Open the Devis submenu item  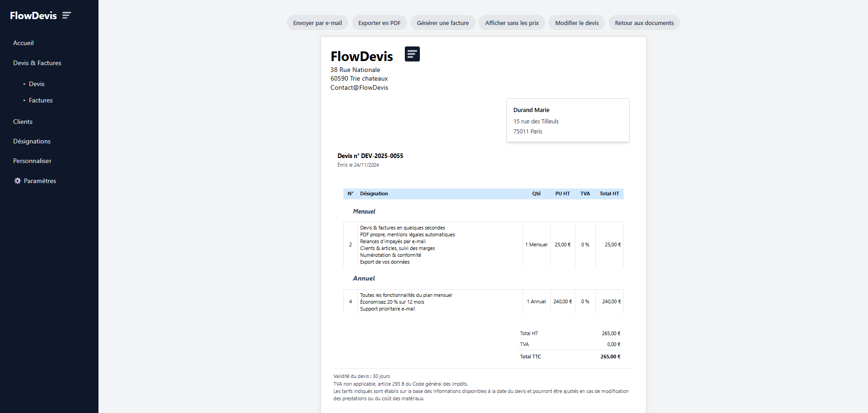(x=36, y=84)
